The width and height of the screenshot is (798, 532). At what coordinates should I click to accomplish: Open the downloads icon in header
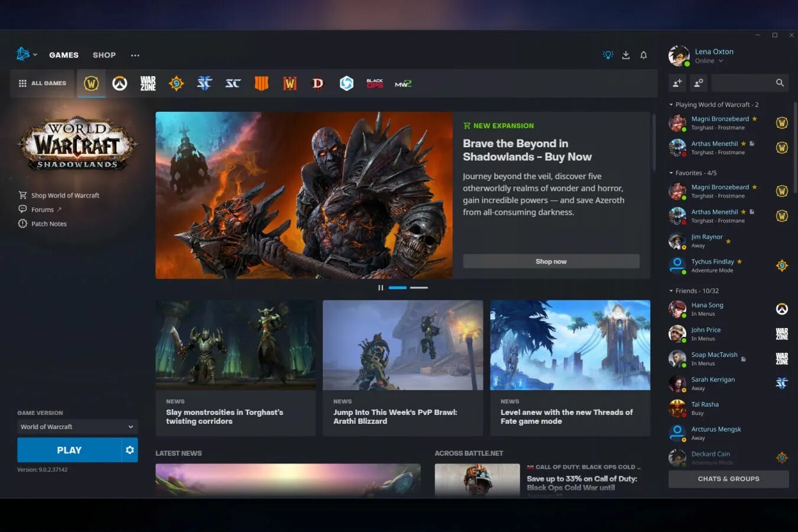pos(625,54)
